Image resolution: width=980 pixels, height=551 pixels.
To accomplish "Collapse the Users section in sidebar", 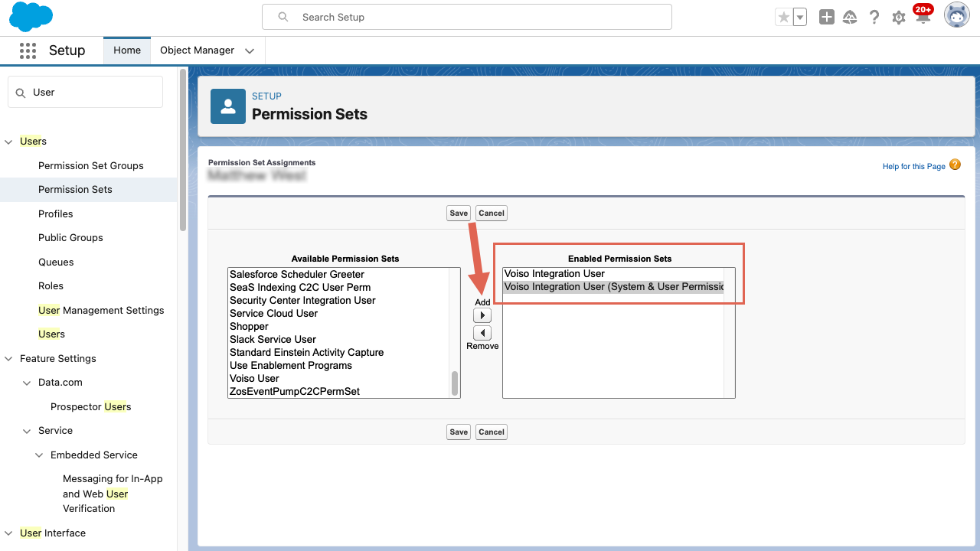I will [9, 142].
